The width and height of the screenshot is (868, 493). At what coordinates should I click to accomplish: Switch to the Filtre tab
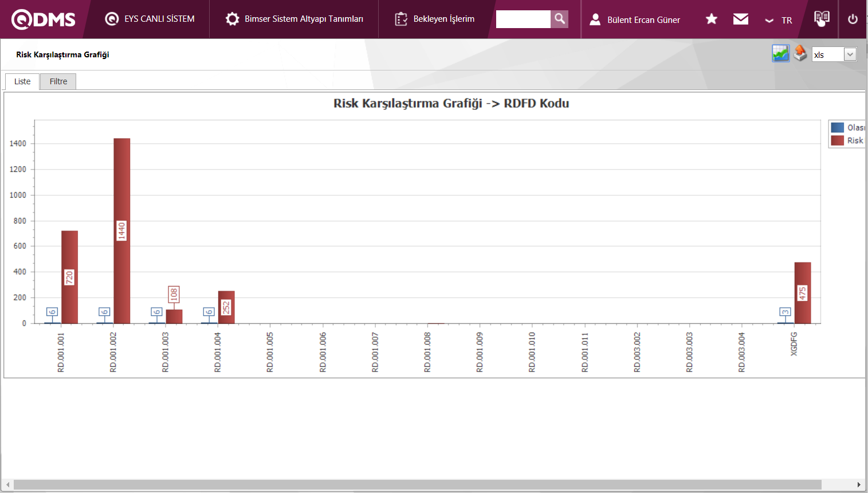tap(58, 81)
